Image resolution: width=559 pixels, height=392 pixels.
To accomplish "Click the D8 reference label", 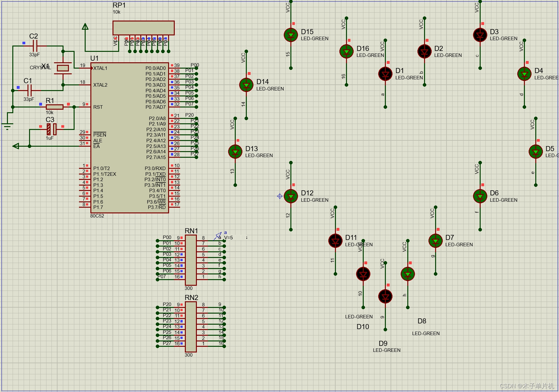I will pos(422,321).
